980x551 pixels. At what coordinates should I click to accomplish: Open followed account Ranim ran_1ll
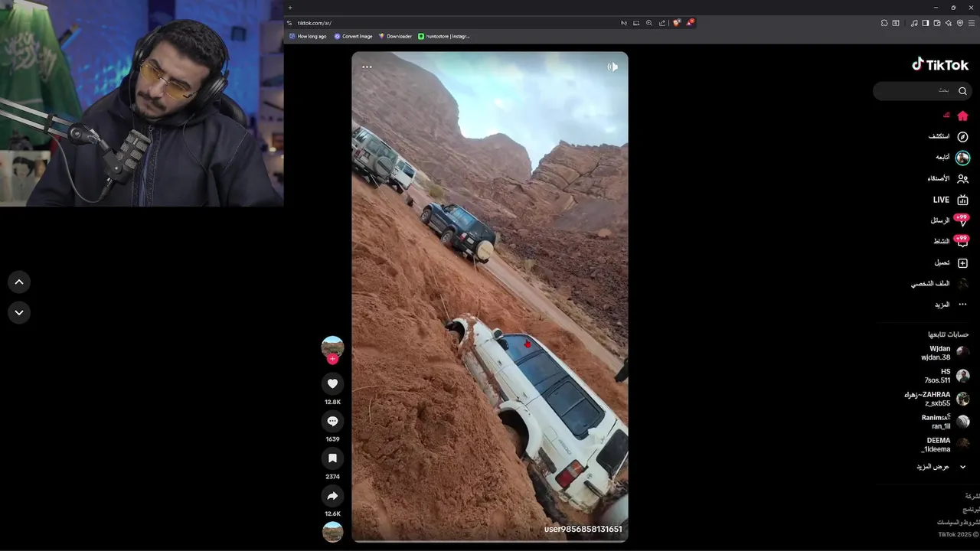coord(946,422)
